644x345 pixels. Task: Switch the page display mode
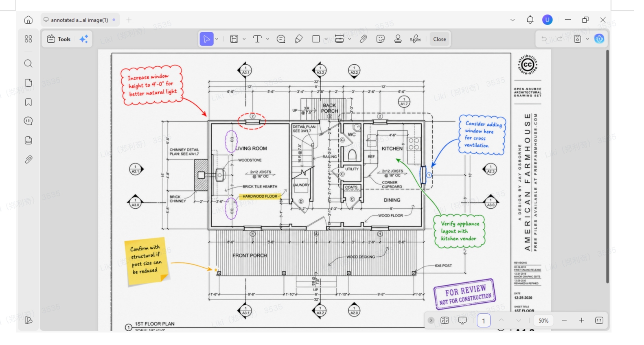445,320
